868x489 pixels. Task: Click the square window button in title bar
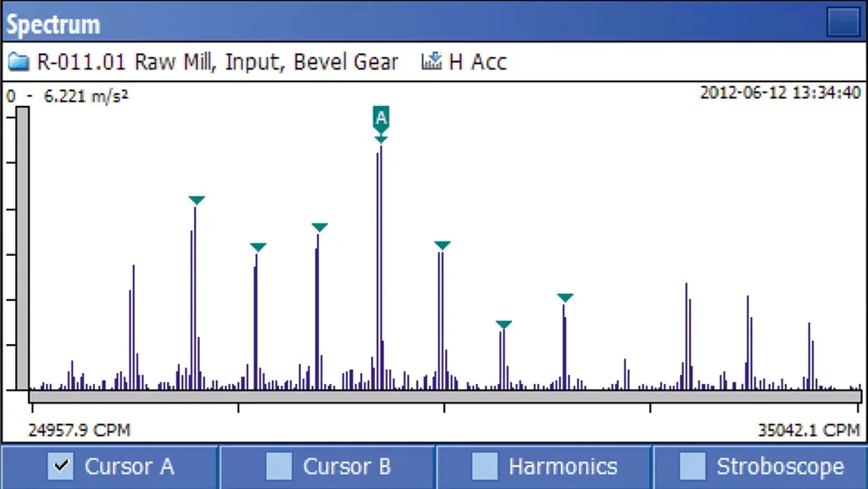click(x=843, y=21)
